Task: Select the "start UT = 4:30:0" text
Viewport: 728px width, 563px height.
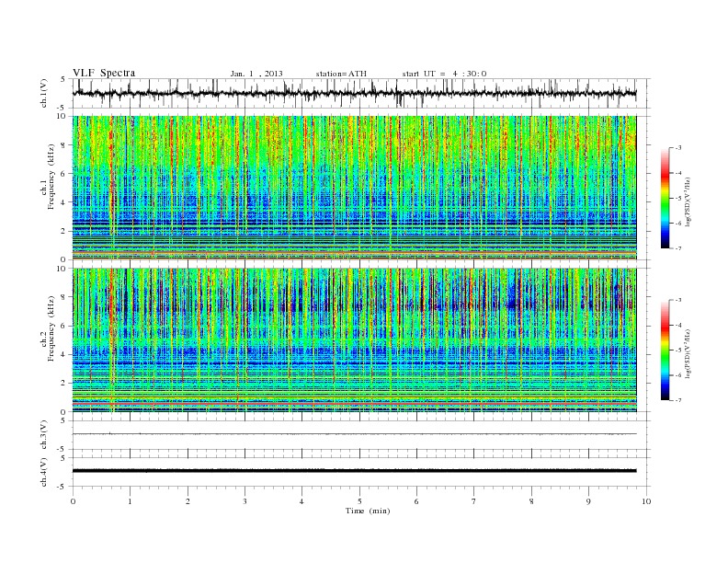Action: [x=444, y=74]
